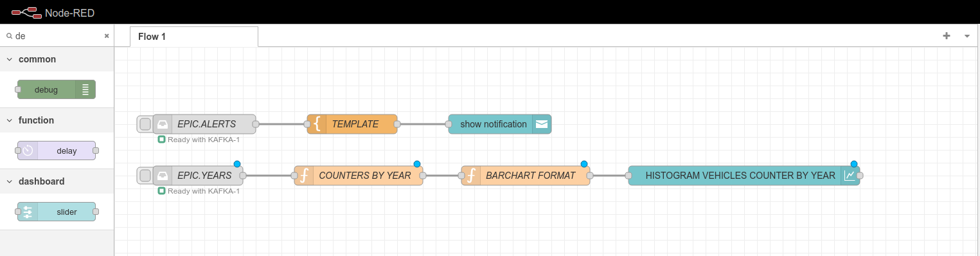Image resolution: width=980 pixels, height=256 pixels.
Task: Select the show notification node
Action: 500,123
